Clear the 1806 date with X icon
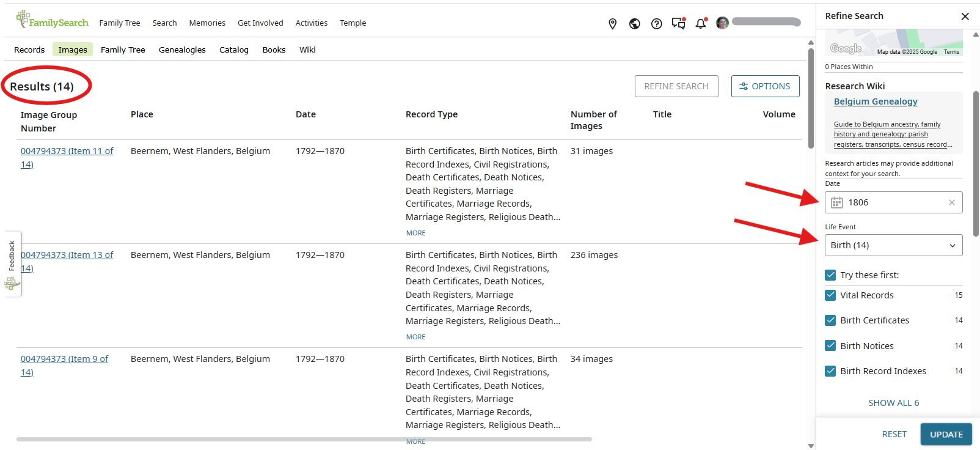 (x=952, y=202)
